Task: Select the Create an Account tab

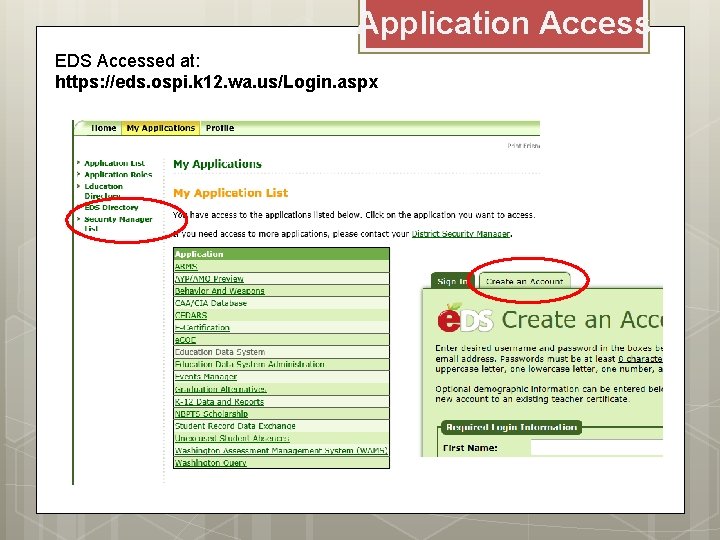Action: point(524,281)
